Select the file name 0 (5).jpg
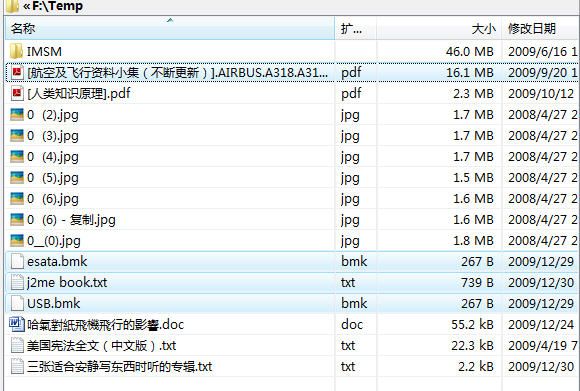The width and height of the screenshot is (580, 391). (53, 178)
